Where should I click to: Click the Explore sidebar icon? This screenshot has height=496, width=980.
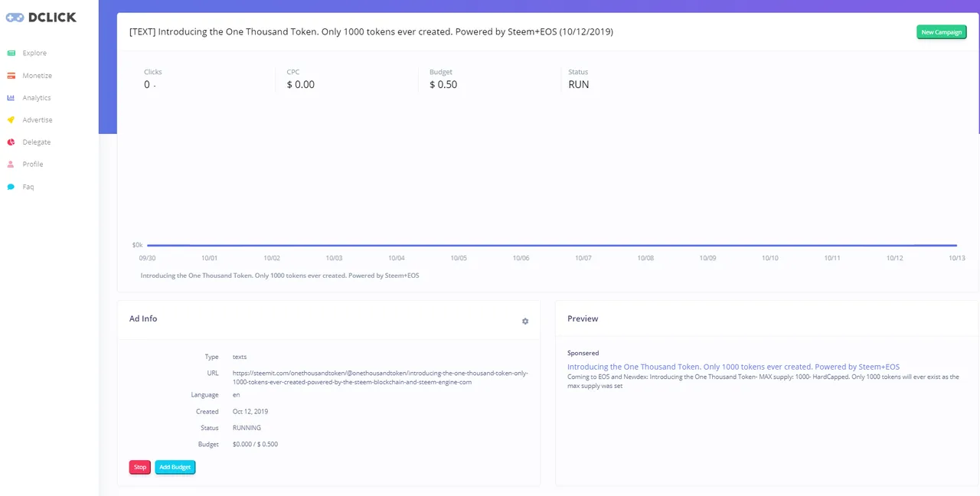point(11,53)
